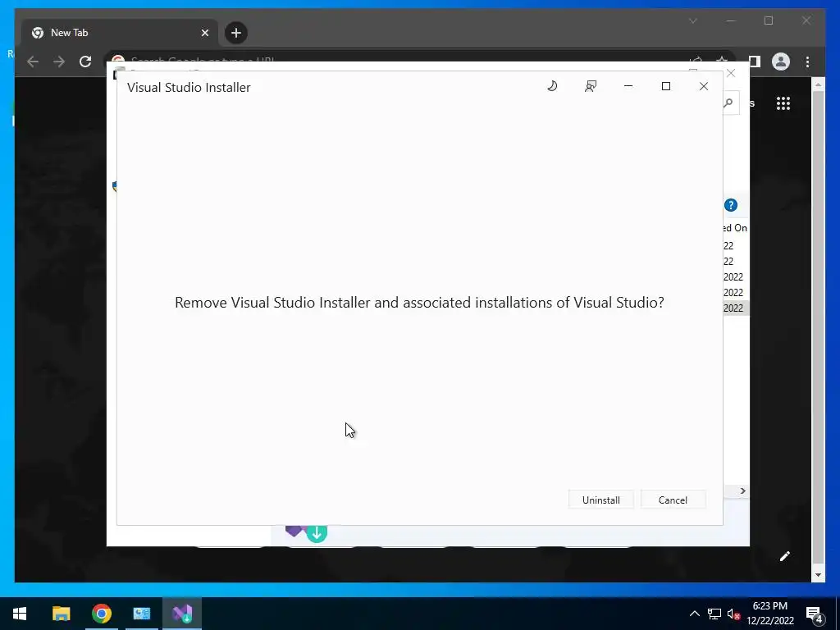Open the notification center icon

pos(815,614)
